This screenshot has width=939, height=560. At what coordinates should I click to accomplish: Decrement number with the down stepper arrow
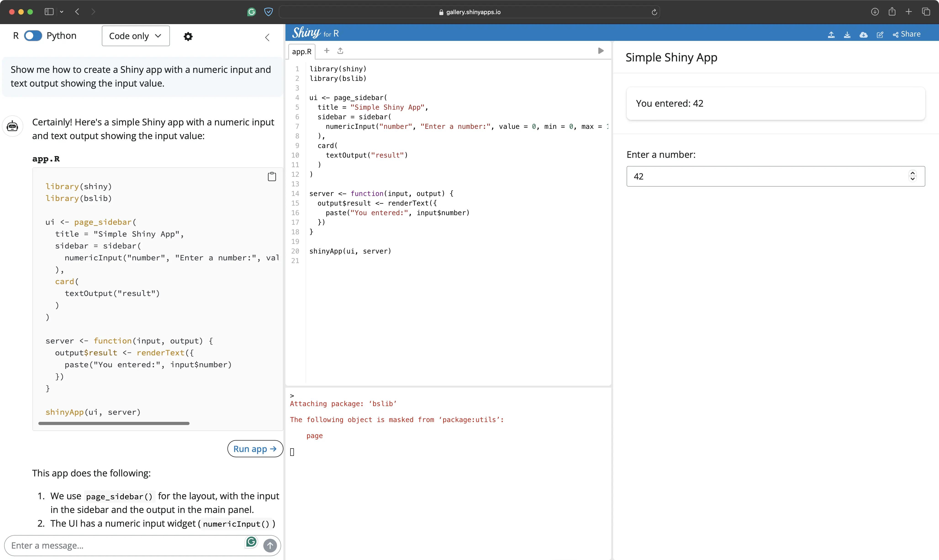pyautogui.click(x=913, y=179)
